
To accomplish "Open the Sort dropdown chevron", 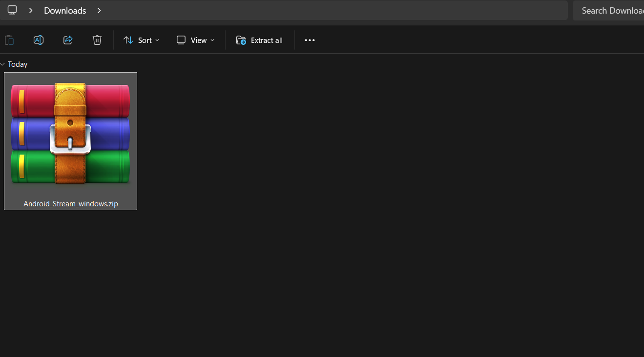I will tap(157, 40).
